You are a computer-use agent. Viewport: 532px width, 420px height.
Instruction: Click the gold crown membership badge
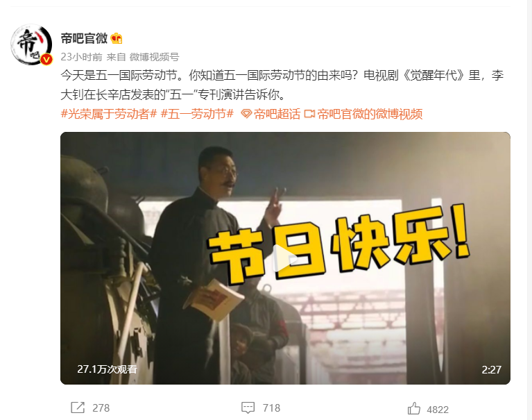(117, 38)
